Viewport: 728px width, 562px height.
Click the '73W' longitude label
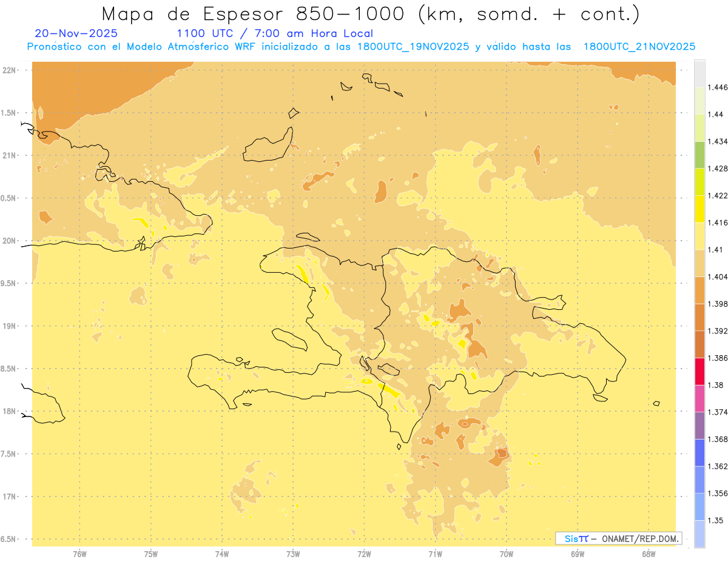(x=293, y=554)
